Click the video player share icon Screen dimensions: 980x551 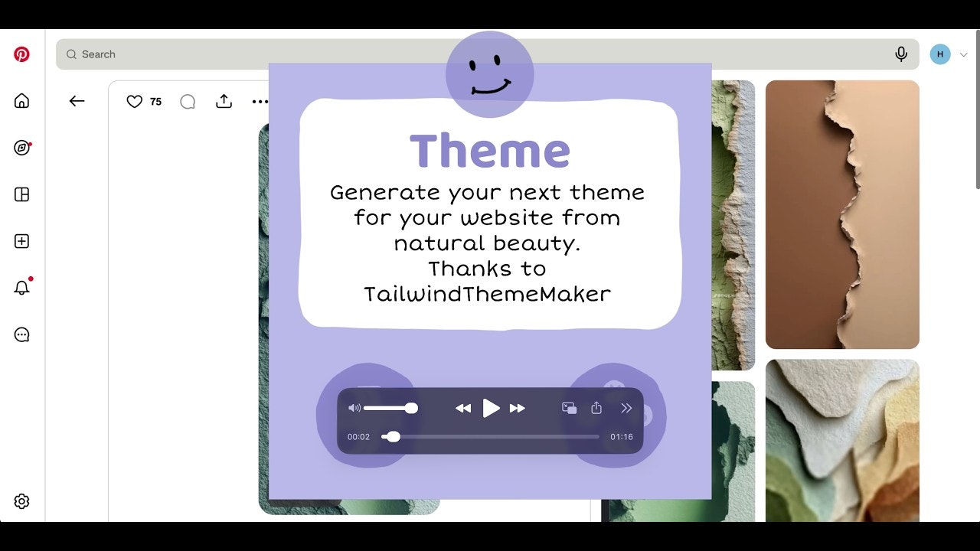[596, 408]
